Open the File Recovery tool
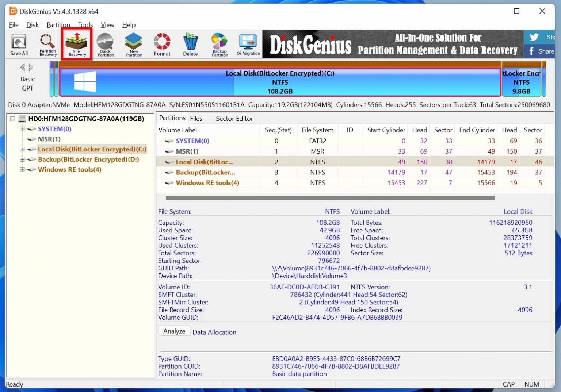Viewport: 561px width, 392px height. [76, 44]
